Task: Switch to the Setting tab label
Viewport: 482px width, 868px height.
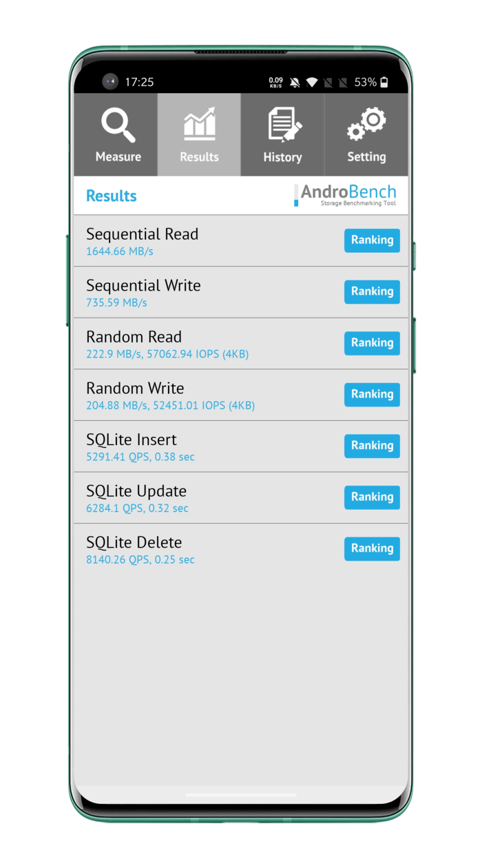Action: click(x=366, y=157)
